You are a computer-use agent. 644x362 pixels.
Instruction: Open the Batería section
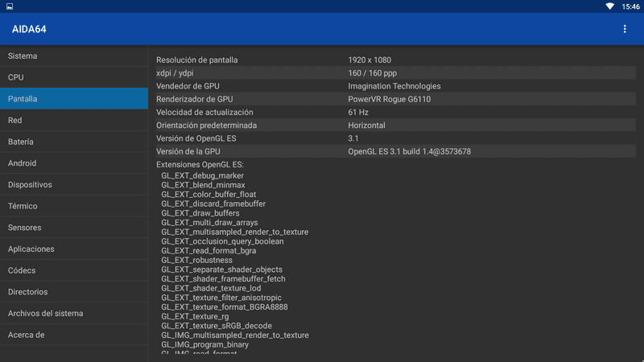tap(74, 142)
